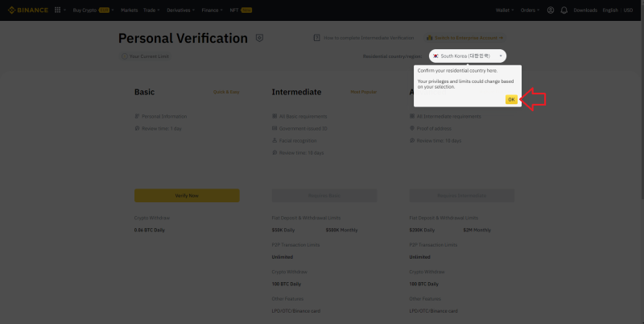The width and height of the screenshot is (644, 324).
Task: Click Your Current Limit text
Action: pos(149,56)
